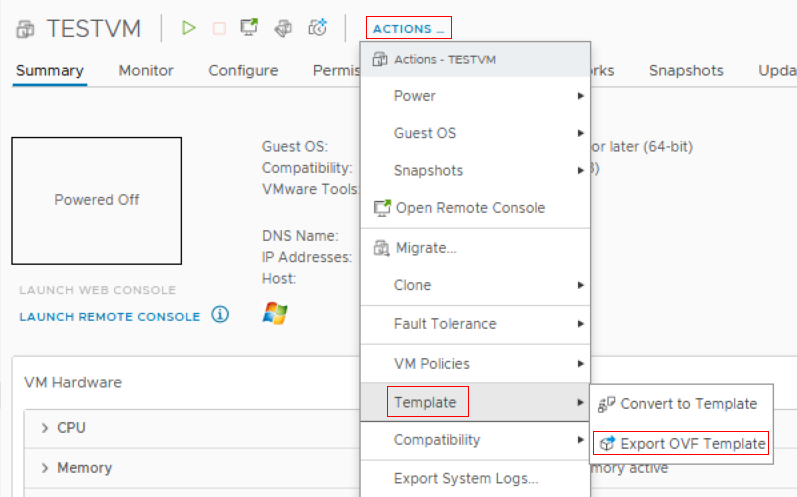Screen dimensions: 797x497
Task: Click the edit settings toolbar icon
Action: tap(283, 28)
